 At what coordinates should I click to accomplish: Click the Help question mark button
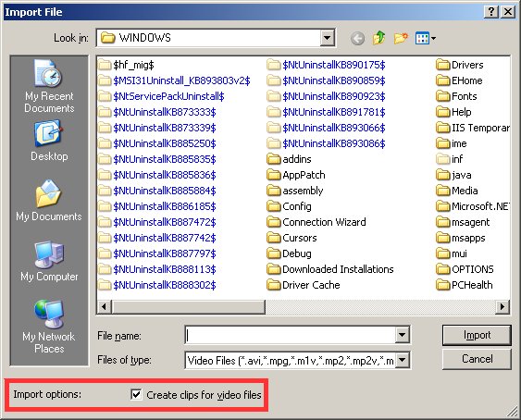pos(491,12)
